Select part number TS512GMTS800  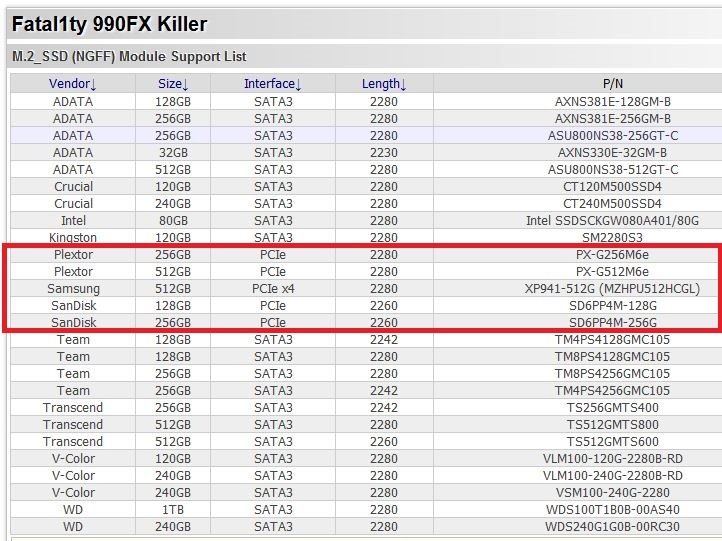[x=612, y=425]
